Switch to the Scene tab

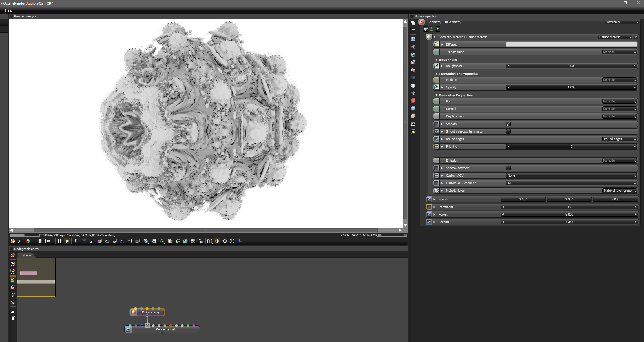27,255
